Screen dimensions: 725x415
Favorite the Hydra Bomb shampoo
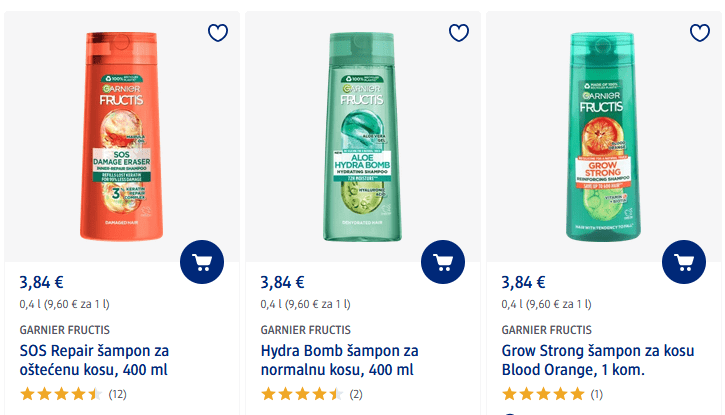click(459, 33)
